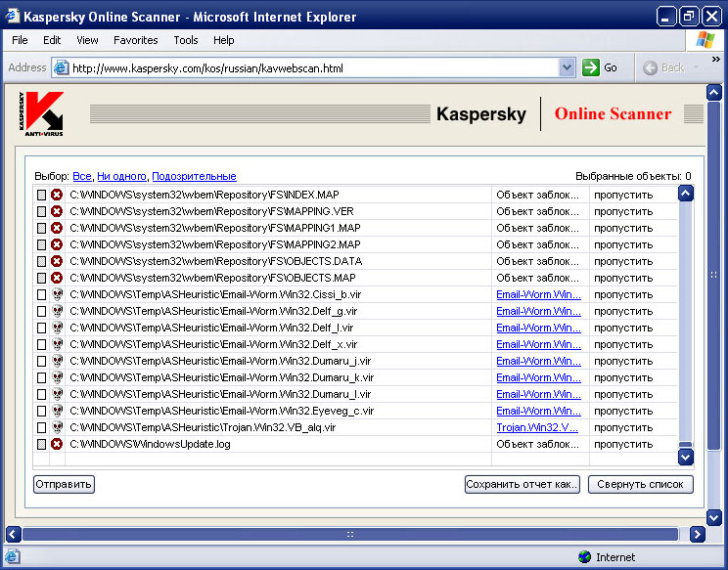Image resolution: width=728 pixels, height=570 pixels.
Task: Click the skull icon for Delf_g.vir
Action: coord(57,311)
